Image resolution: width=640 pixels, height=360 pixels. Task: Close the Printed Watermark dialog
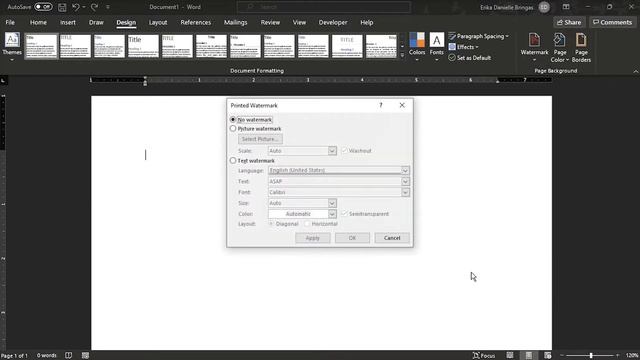(402, 105)
